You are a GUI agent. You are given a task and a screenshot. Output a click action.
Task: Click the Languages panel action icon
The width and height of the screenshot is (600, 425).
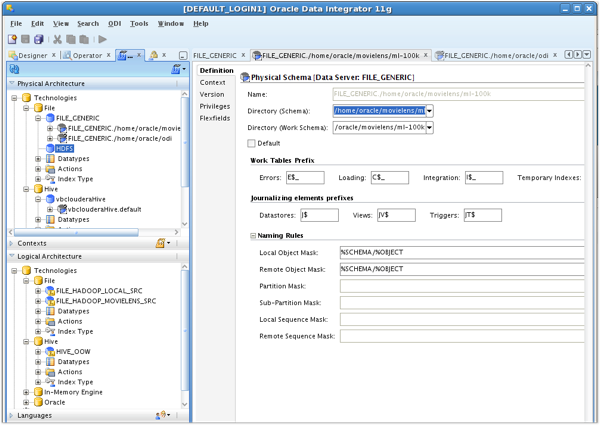point(162,415)
